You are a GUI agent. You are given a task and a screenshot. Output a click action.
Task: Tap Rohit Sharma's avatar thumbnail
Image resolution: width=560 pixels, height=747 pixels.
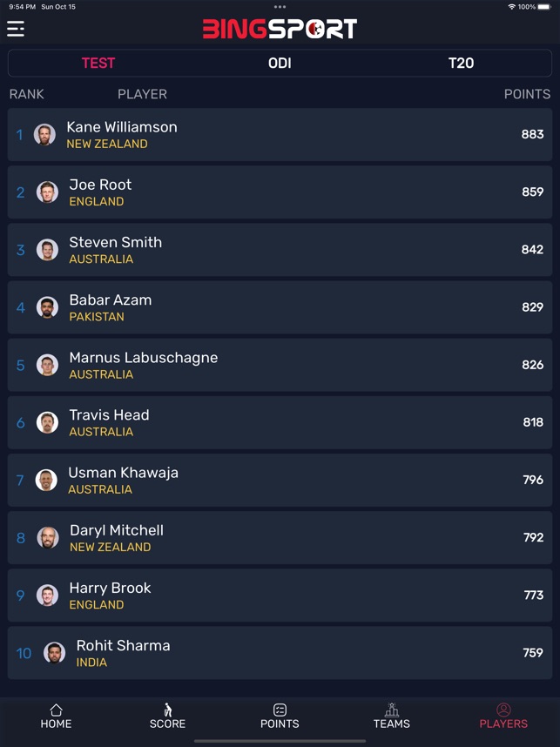pyautogui.click(x=54, y=653)
